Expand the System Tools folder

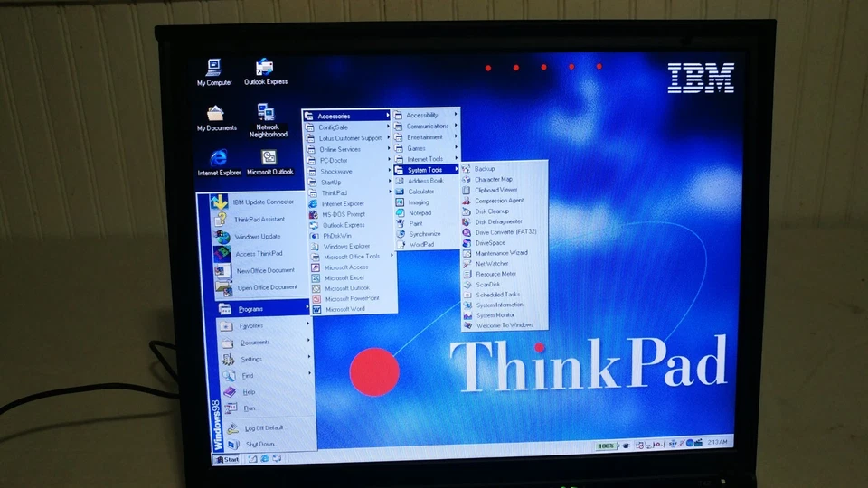coord(426,170)
